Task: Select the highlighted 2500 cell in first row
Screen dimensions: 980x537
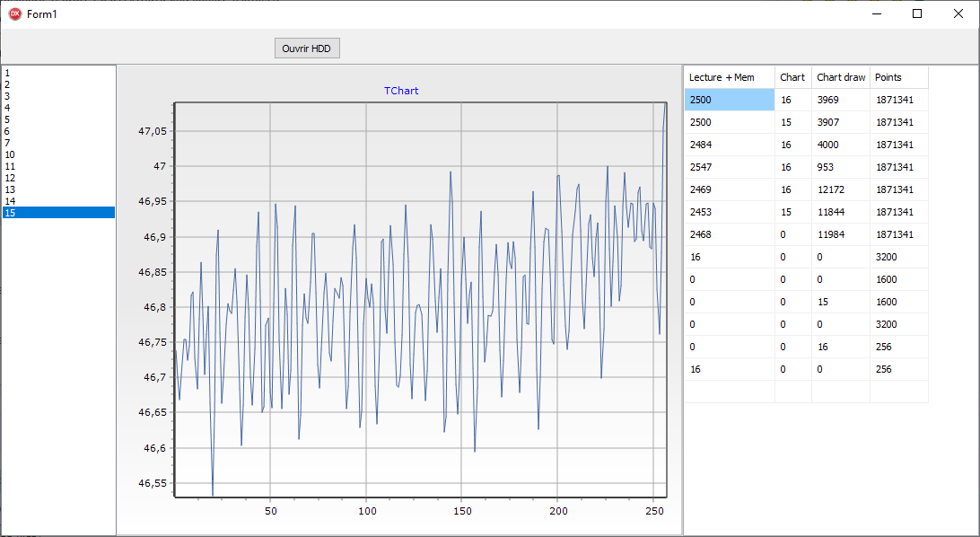Action: pyautogui.click(x=730, y=100)
